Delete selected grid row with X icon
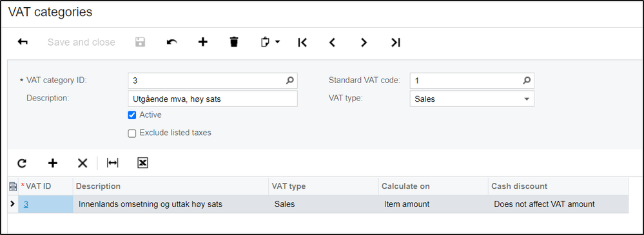This screenshot has height=235, width=644. (x=83, y=164)
